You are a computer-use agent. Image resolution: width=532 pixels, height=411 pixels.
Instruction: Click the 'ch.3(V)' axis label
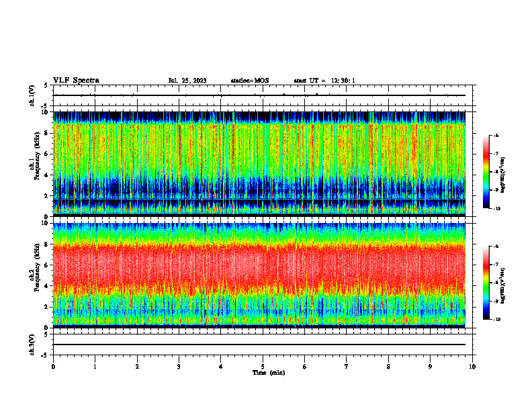[x=32, y=345]
